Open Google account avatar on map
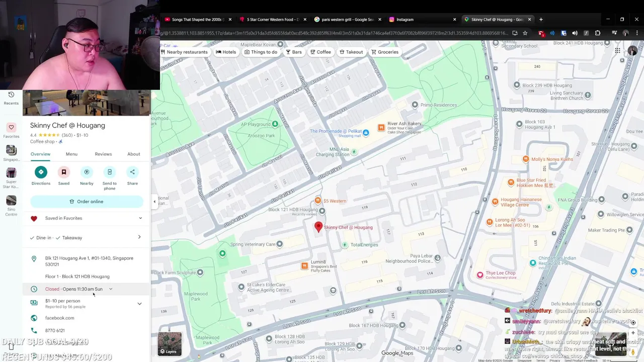The image size is (644, 362). tap(632, 51)
